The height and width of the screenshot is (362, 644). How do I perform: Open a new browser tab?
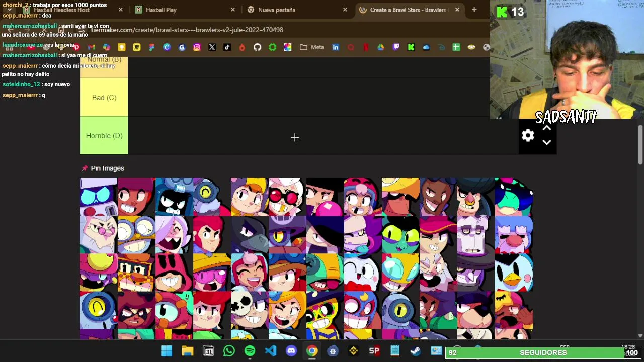tap(474, 10)
